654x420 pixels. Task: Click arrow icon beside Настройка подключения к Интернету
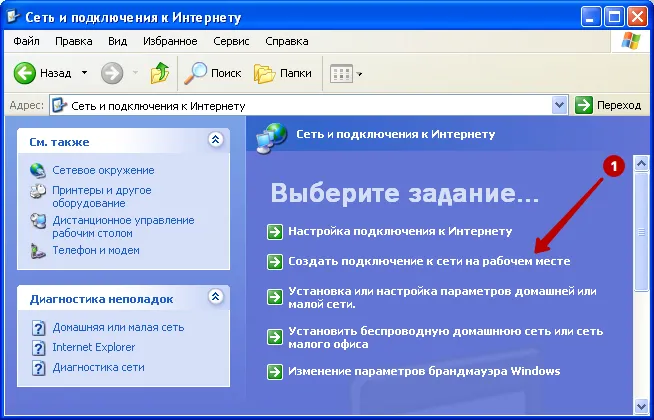click(x=274, y=231)
